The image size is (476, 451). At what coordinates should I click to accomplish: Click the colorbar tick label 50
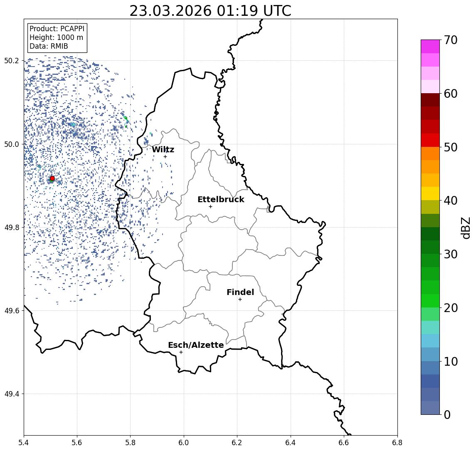coord(451,147)
